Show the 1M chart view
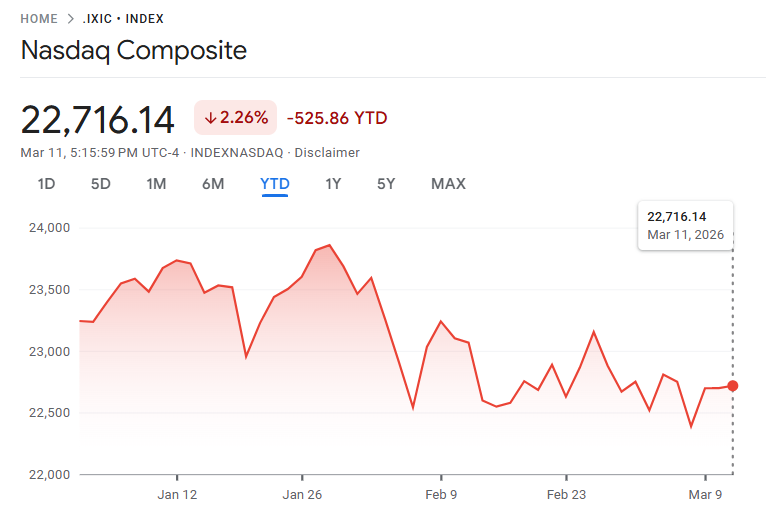 click(x=156, y=184)
